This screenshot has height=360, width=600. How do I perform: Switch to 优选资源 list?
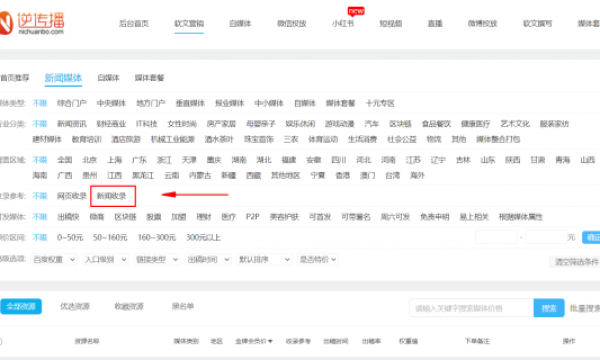click(75, 306)
